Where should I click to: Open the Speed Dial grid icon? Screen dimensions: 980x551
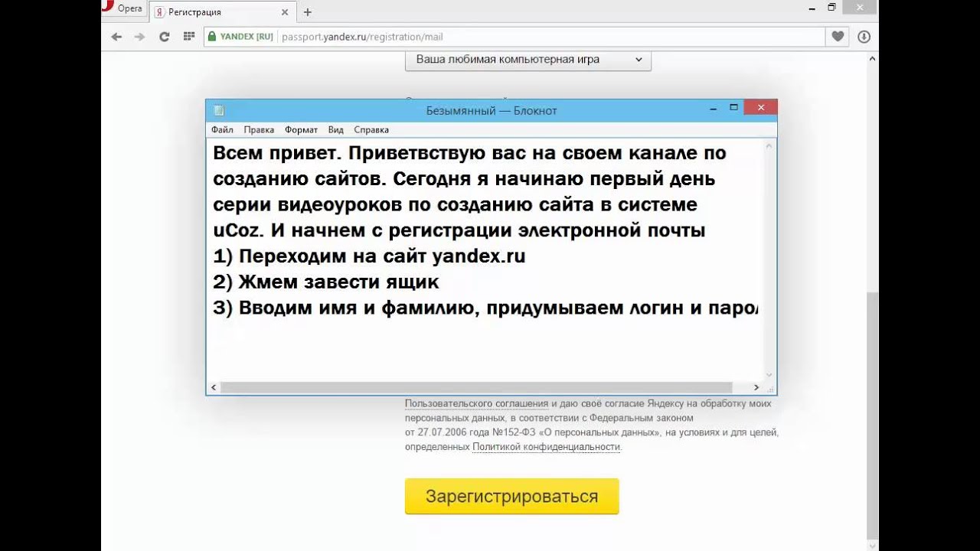tap(188, 37)
